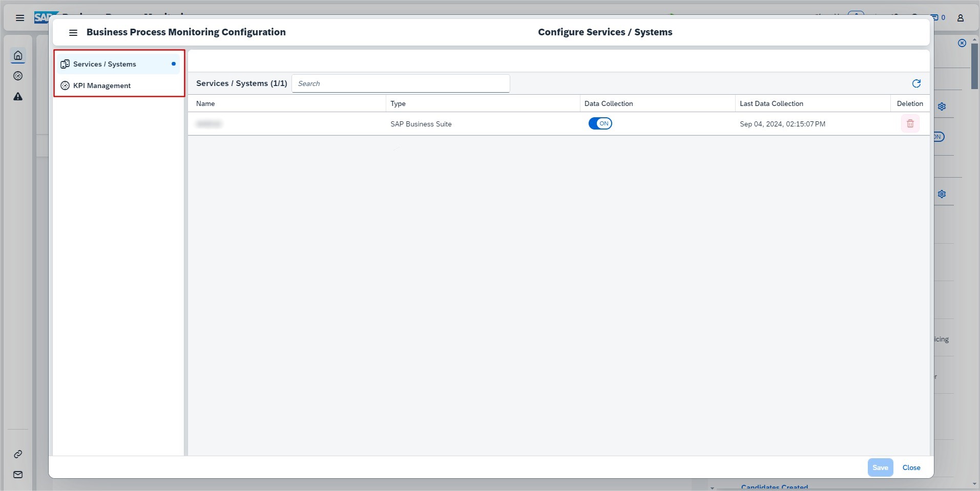
Task: Select Services / Systems navigation item
Action: point(105,64)
